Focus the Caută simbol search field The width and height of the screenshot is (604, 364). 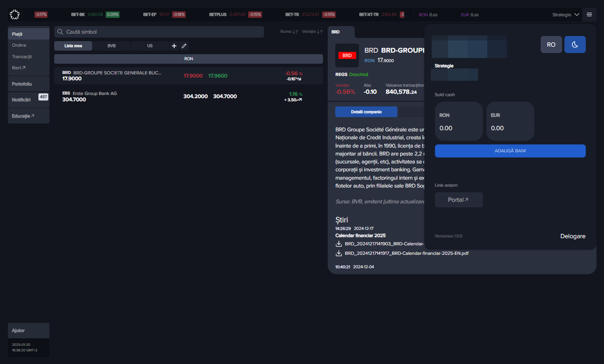tap(159, 32)
